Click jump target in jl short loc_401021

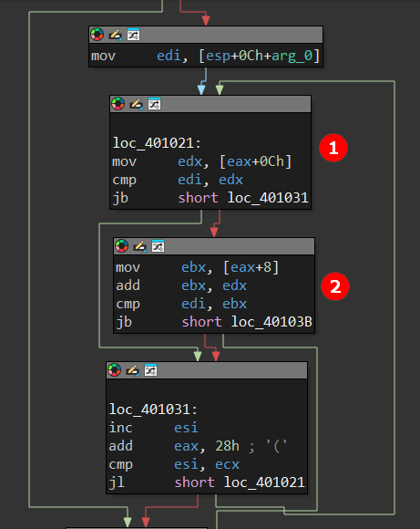(264, 482)
